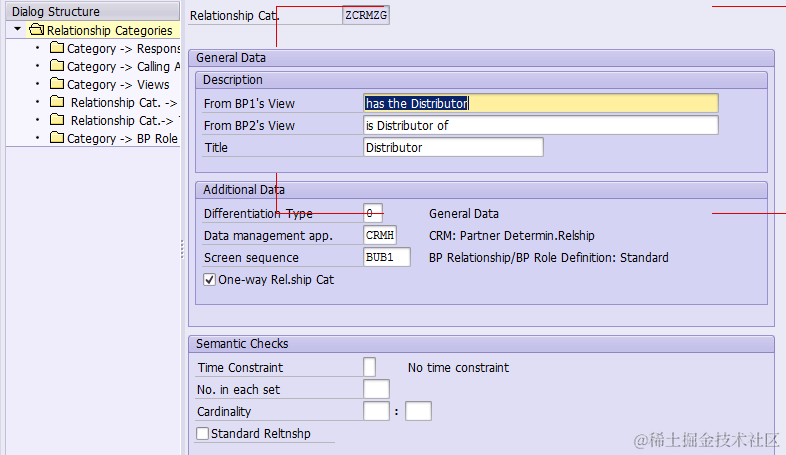Click the Data management app. field CRMH
The width and height of the screenshot is (786, 455).
pos(380,235)
